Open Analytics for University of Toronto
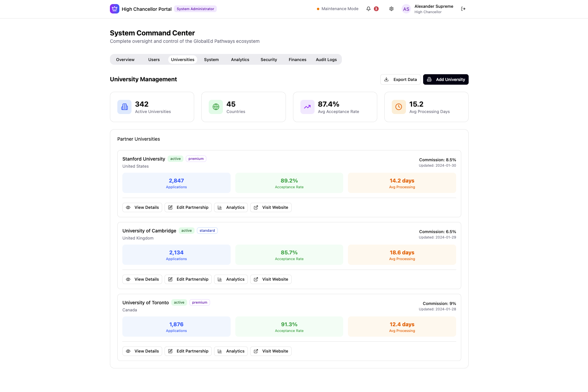588x392 pixels. coord(231,351)
